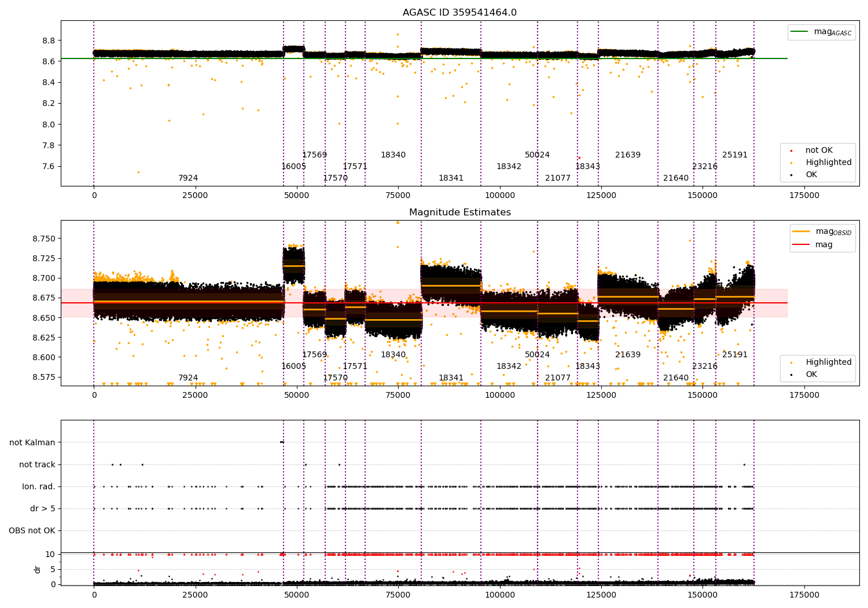Click obsid 18342 in Magnitude Estimates panel
The image size is (868, 608).
(509, 367)
